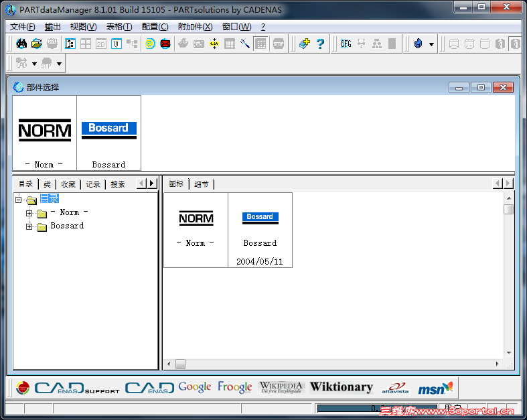This screenshot has height=420, width=527.
Task: Click the grayed SQL database toolbar icon
Action: (x=52, y=44)
